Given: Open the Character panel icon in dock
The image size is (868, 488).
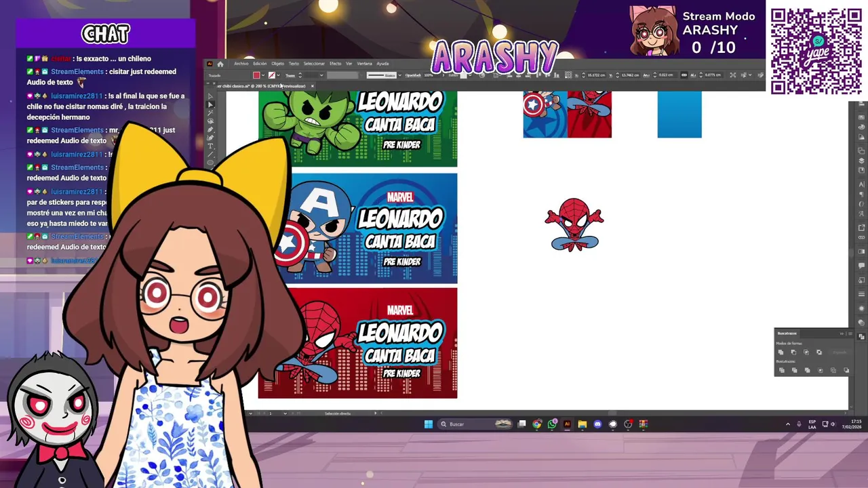Looking at the screenshot, I should tap(862, 184).
